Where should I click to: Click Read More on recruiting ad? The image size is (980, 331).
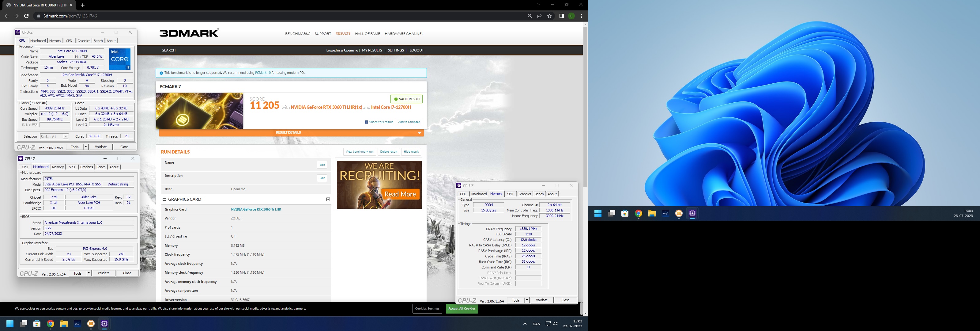400,194
